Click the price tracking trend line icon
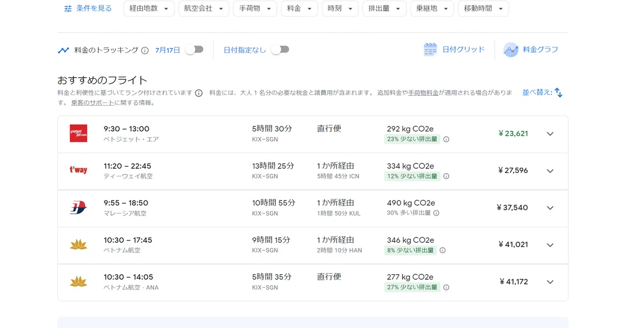 point(63,50)
